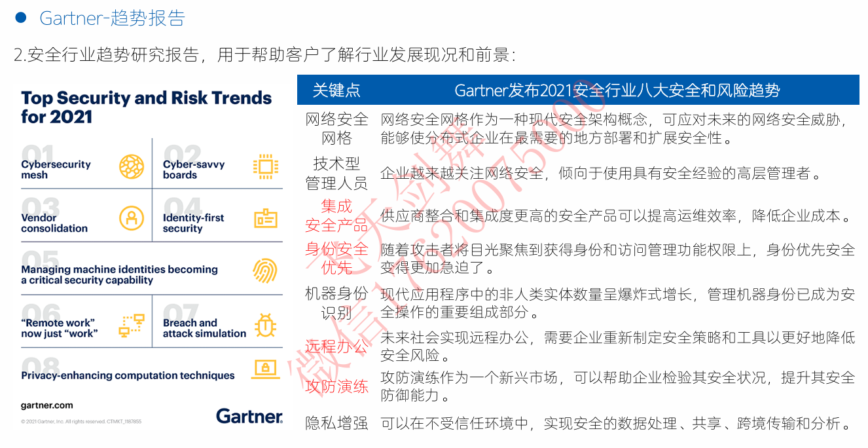
Task: Click the infographic heading Top Security and Risk Trends
Action: [x=146, y=107]
